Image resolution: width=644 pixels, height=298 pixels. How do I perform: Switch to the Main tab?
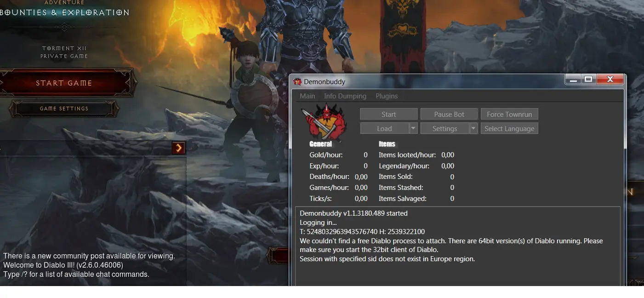pyautogui.click(x=308, y=96)
